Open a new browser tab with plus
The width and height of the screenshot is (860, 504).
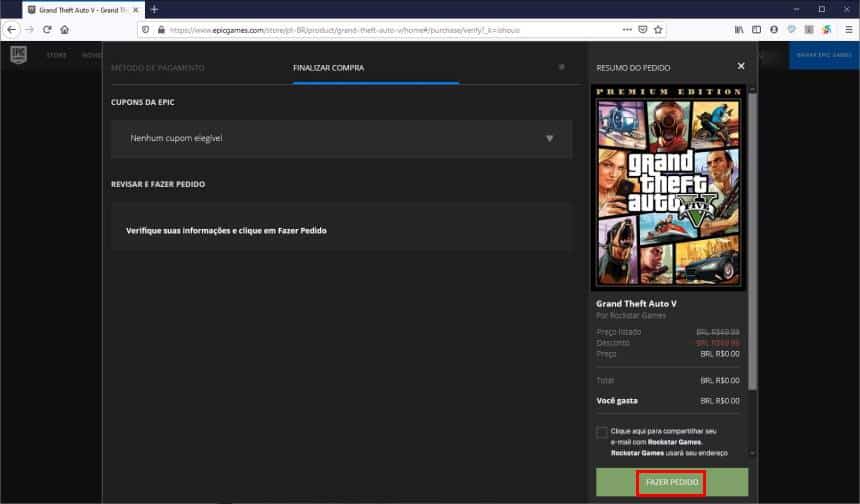(x=154, y=9)
